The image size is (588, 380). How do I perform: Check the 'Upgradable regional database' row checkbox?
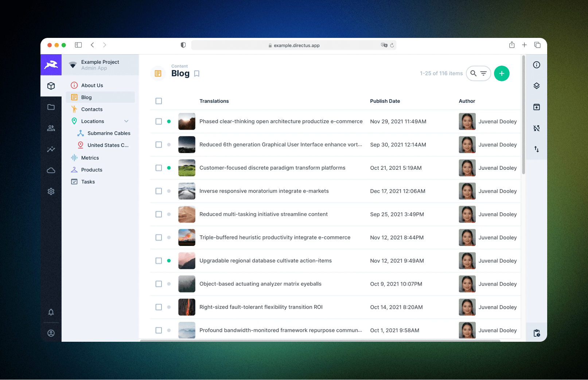click(159, 260)
